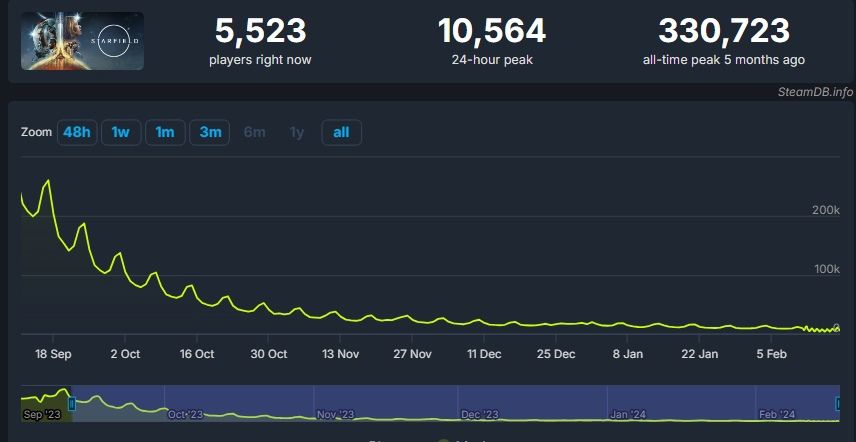Click the SteamDB.info credit text
Viewport: 856px width, 442px height.
(x=815, y=92)
